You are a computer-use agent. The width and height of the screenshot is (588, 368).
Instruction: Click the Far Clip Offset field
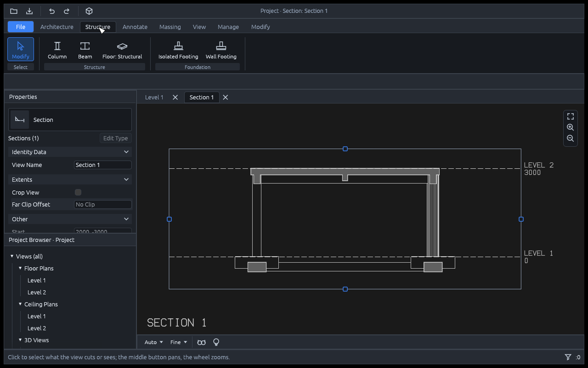103,204
